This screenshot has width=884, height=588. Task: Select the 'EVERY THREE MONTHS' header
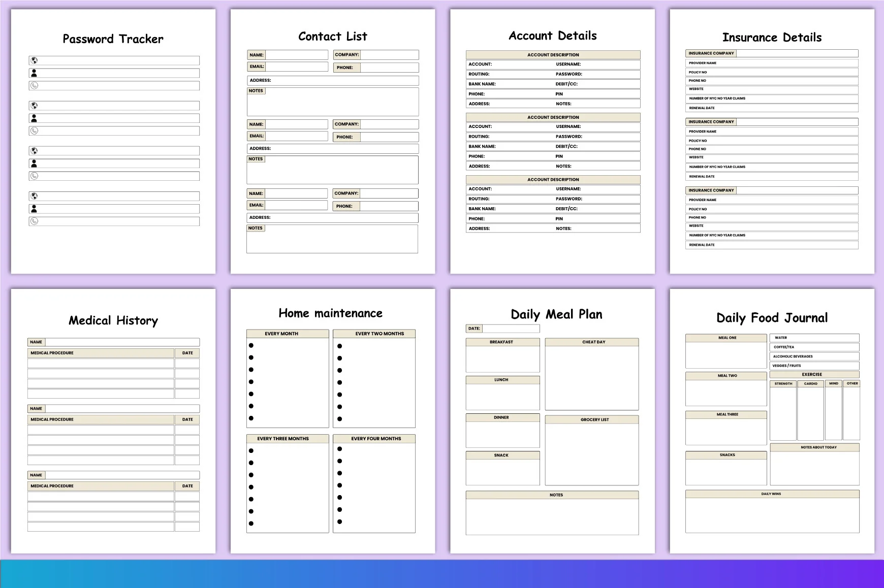[x=288, y=439]
